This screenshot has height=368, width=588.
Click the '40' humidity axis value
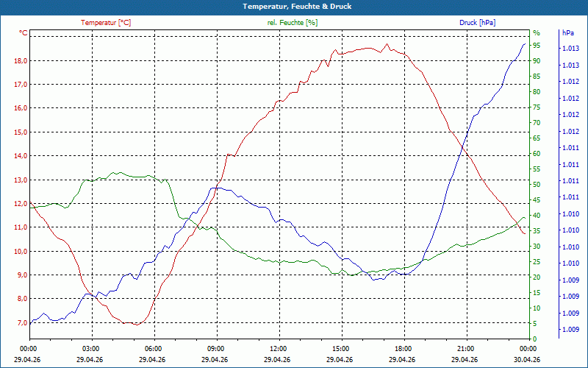click(537, 216)
